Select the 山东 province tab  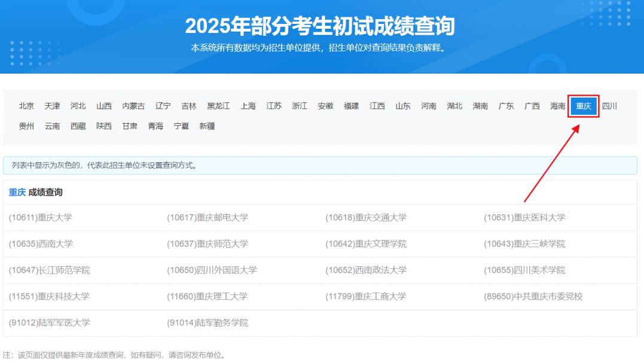[403, 106]
